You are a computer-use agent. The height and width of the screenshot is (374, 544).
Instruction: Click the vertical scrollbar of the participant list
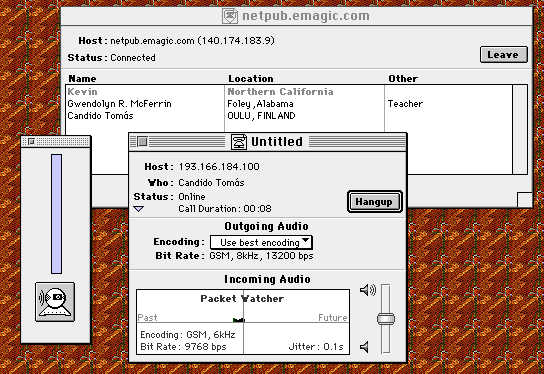coord(520,129)
